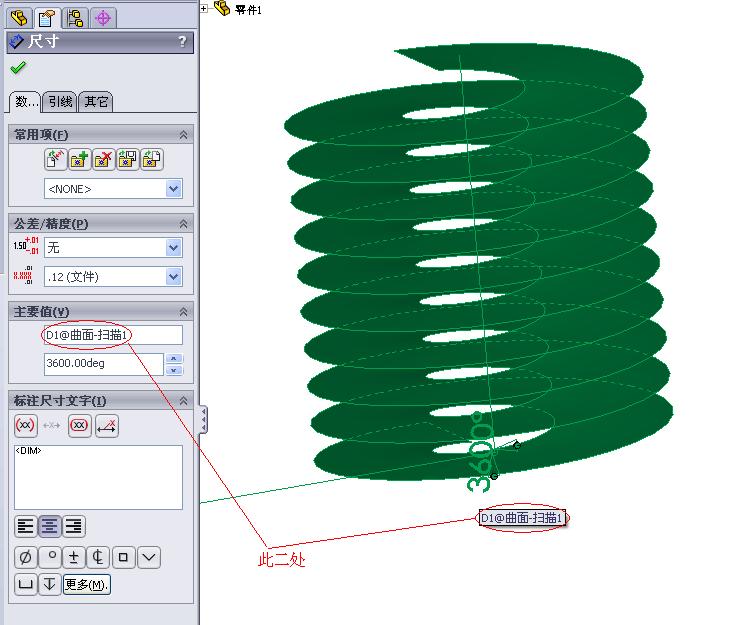
Task: Toggle inspection dimension oval icon
Action: click(79, 425)
